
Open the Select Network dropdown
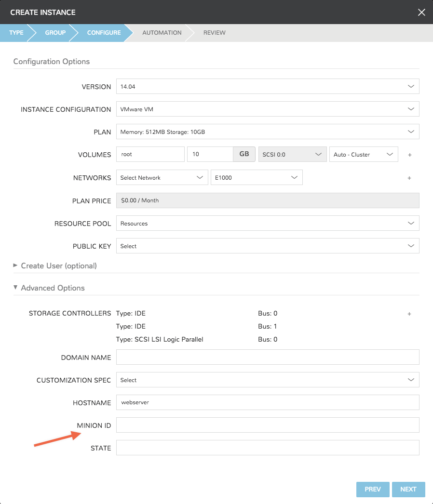tap(162, 178)
